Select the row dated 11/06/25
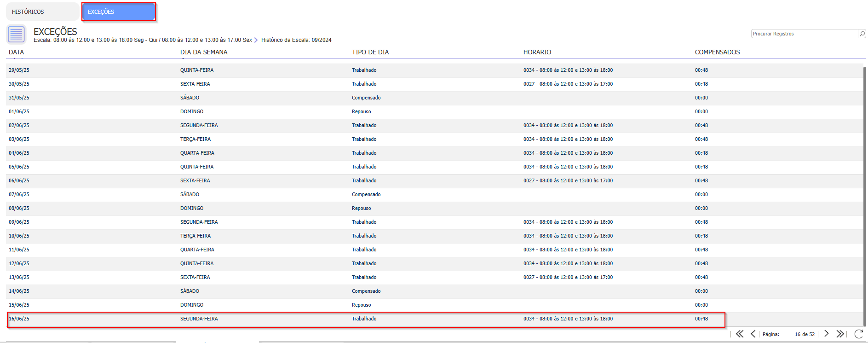Screen dimensions: 868x343 coord(435,250)
